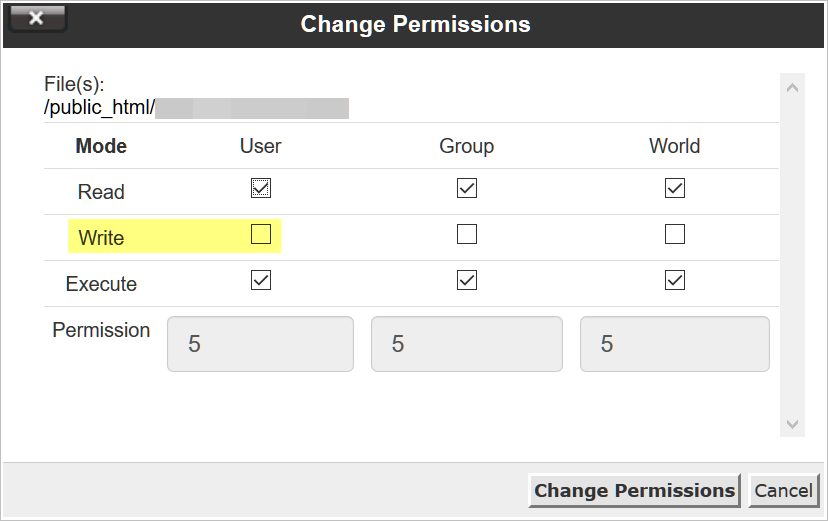Uncheck Group Read permission checkbox

click(x=467, y=188)
